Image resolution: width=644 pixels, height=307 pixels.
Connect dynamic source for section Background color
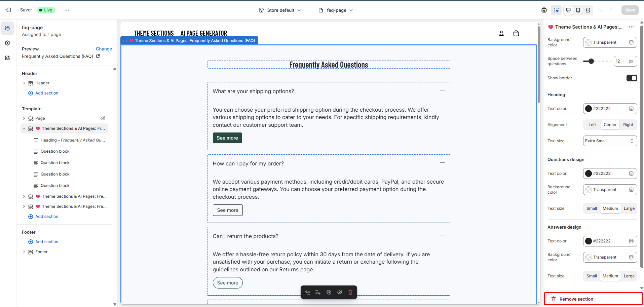tap(631, 42)
